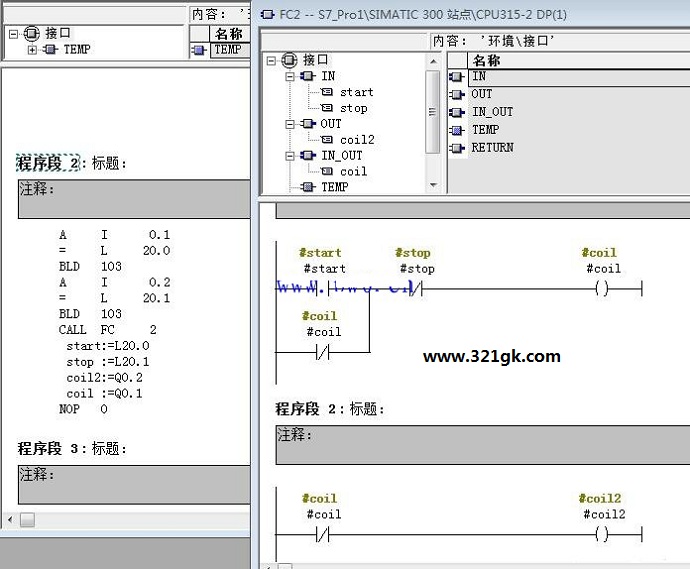
Task: Click the = L 20.1 statement line
Action: tap(114, 298)
